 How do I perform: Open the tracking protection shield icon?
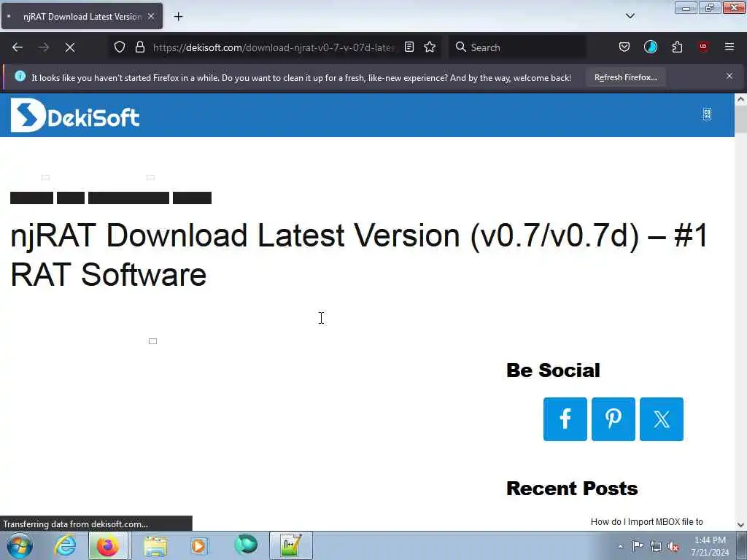(120, 47)
